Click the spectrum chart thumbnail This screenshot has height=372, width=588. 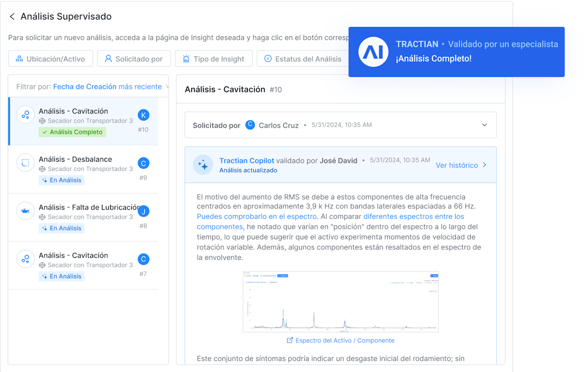point(340,301)
